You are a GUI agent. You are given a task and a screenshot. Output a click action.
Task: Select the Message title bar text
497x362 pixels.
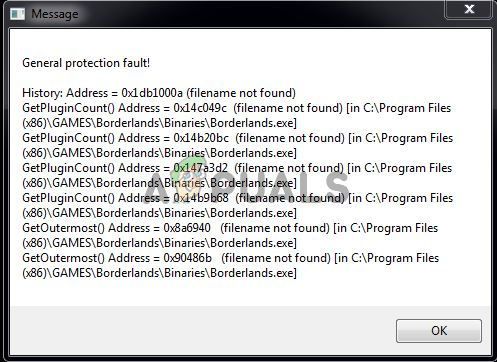coord(55,14)
